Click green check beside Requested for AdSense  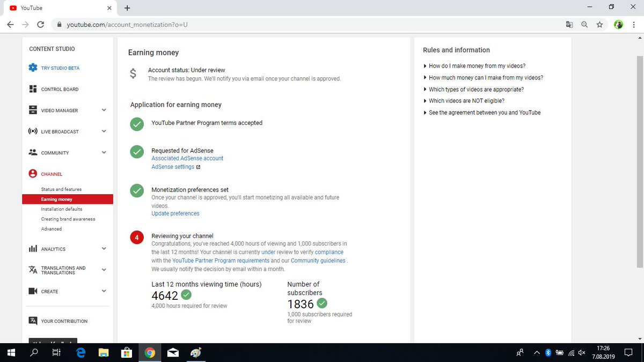point(137,152)
